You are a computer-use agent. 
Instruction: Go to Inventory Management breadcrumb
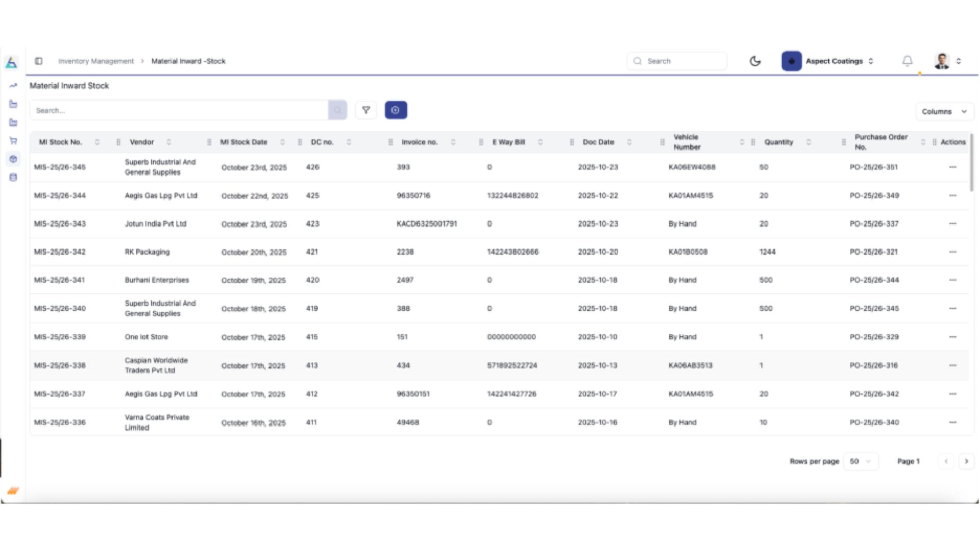[96, 61]
